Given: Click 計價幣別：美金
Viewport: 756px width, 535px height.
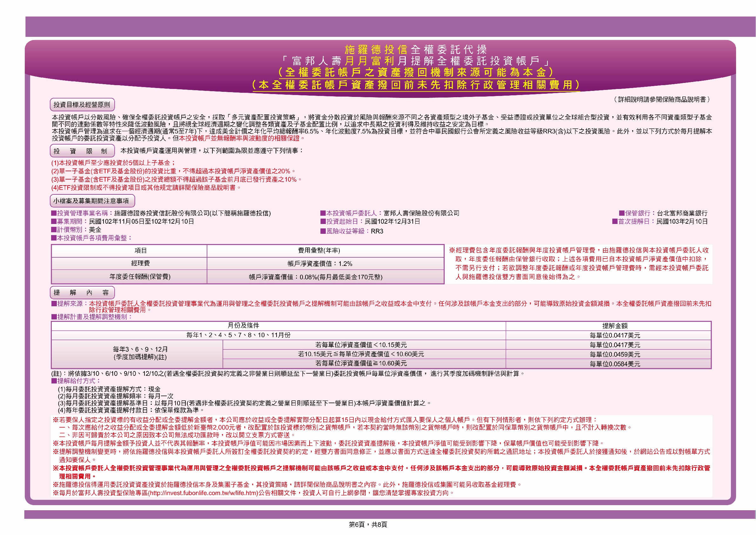Looking at the screenshot, I should pos(76,230).
